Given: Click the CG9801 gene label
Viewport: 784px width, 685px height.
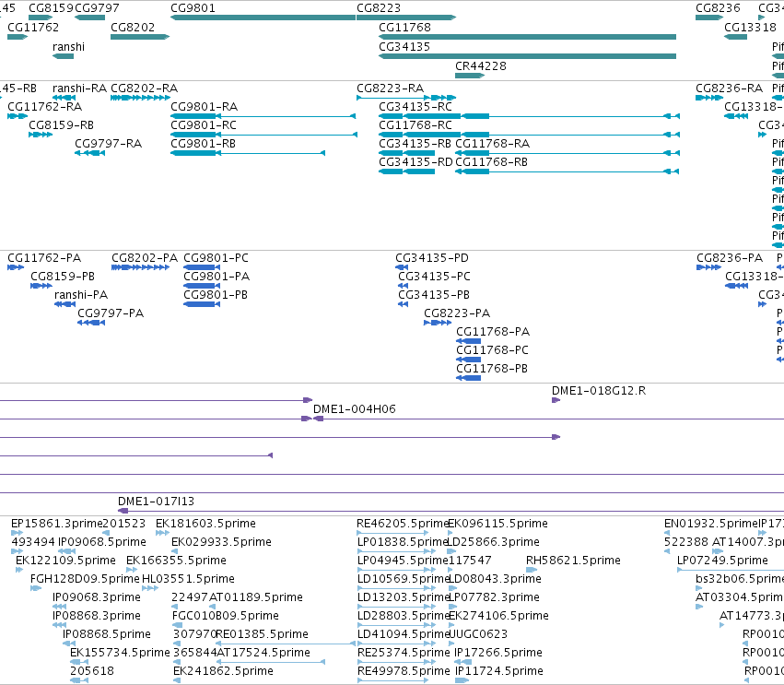Looking at the screenshot, I should tap(193, 8).
